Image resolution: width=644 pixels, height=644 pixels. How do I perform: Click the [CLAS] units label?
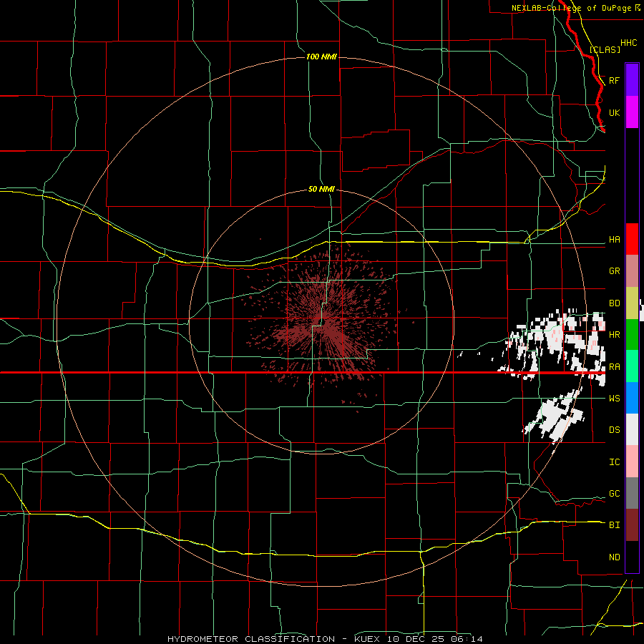pos(605,49)
